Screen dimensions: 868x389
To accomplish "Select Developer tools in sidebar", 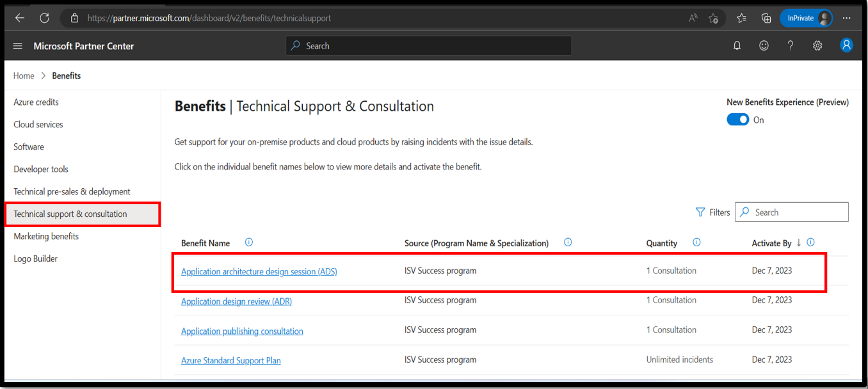I will click(x=41, y=169).
